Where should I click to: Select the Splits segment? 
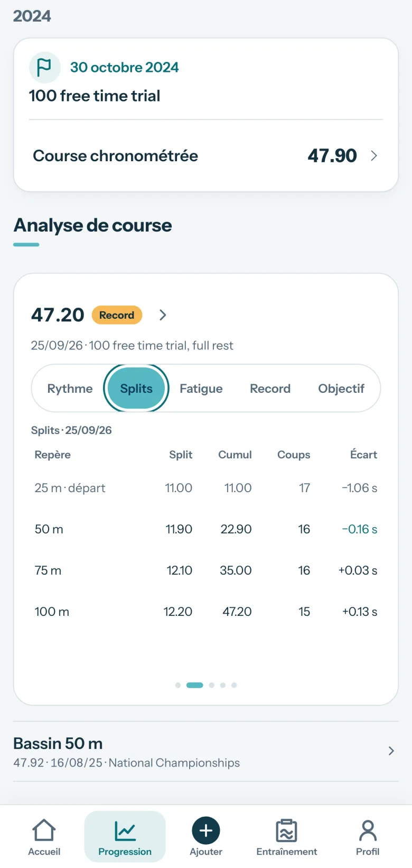[x=136, y=389]
